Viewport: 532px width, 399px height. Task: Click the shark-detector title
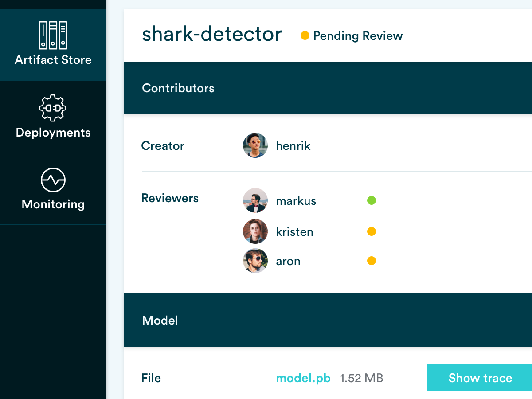212,35
